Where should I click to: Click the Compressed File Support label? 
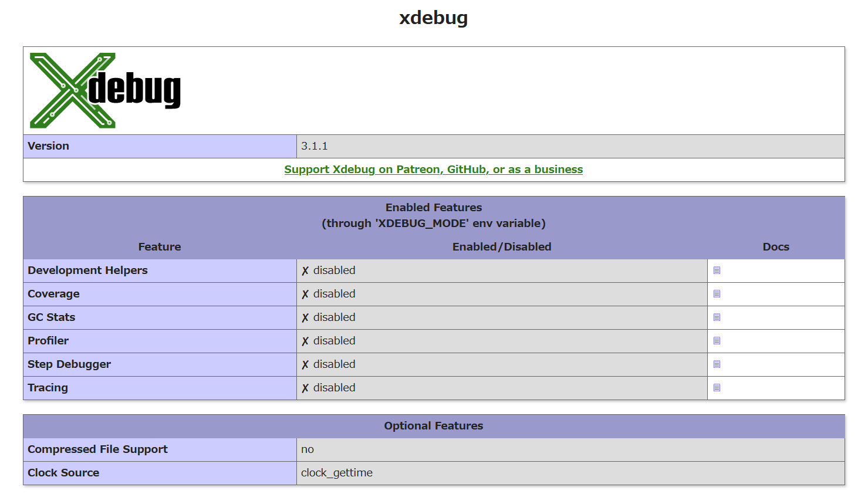click(x=97, y=449)
